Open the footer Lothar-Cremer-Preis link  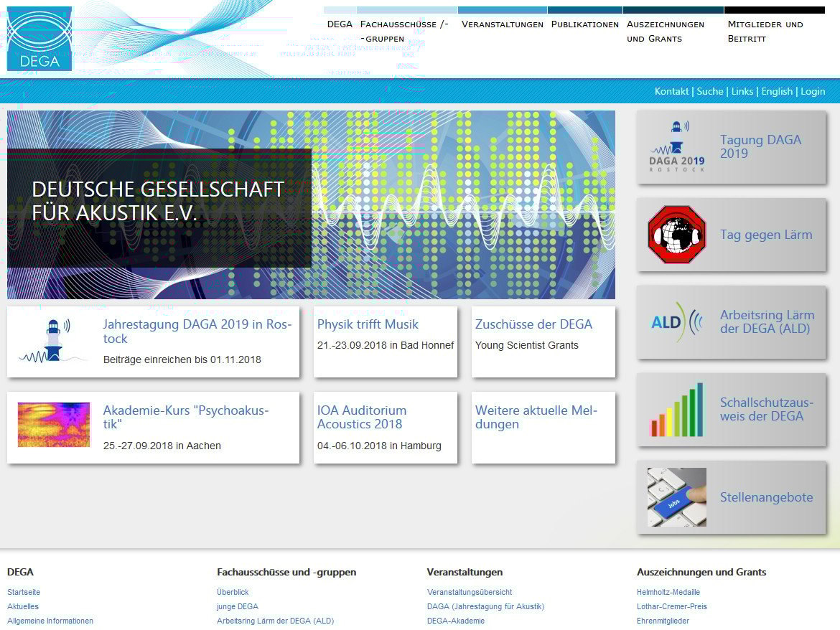click(672, 606)
